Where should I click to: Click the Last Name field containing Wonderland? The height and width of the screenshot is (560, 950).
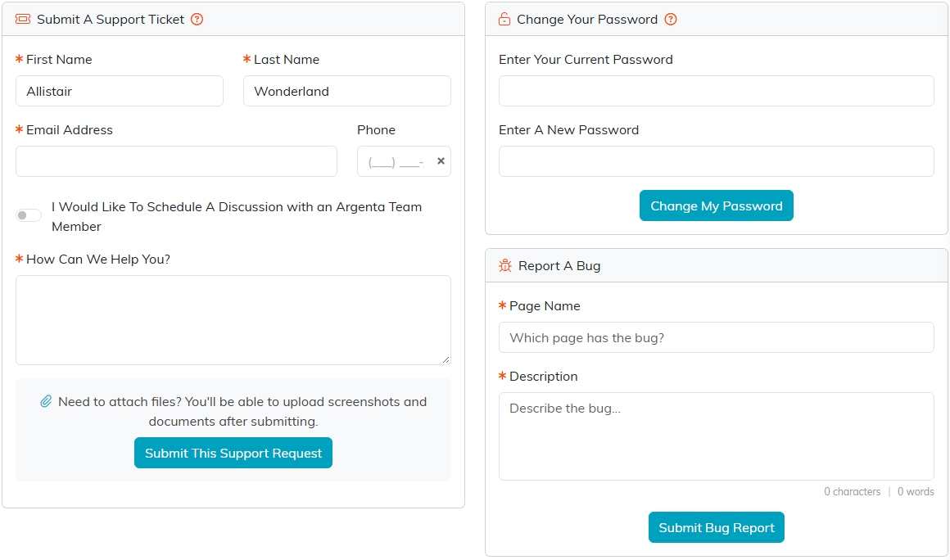(x=347, y=91)
